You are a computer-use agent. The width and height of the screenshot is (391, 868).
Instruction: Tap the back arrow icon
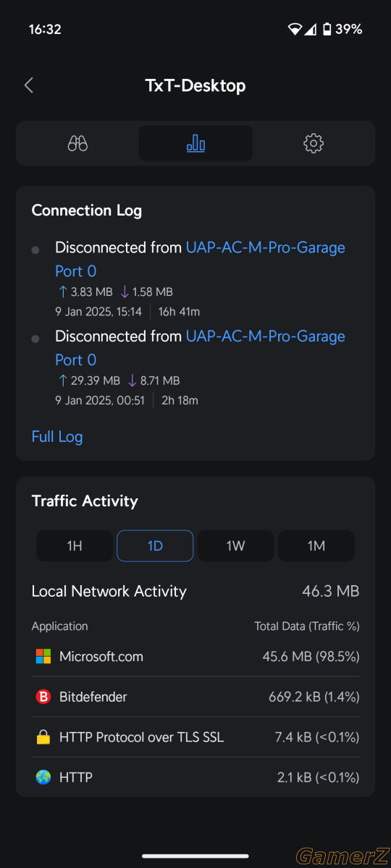[x=29, y=85]
